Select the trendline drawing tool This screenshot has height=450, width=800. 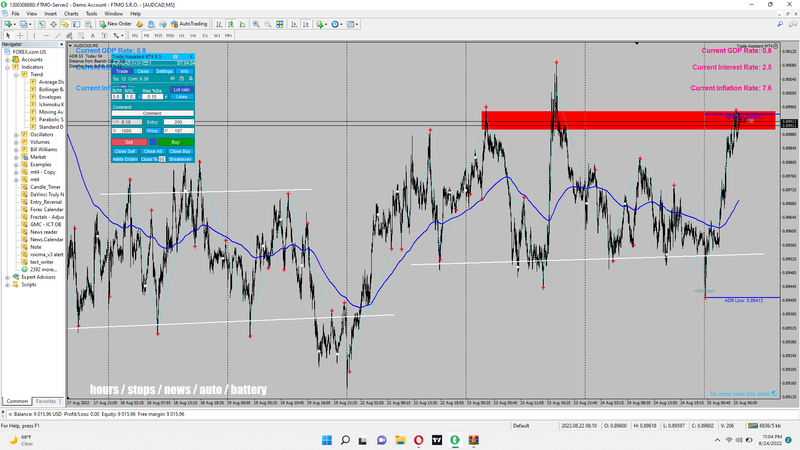(58, 35)
